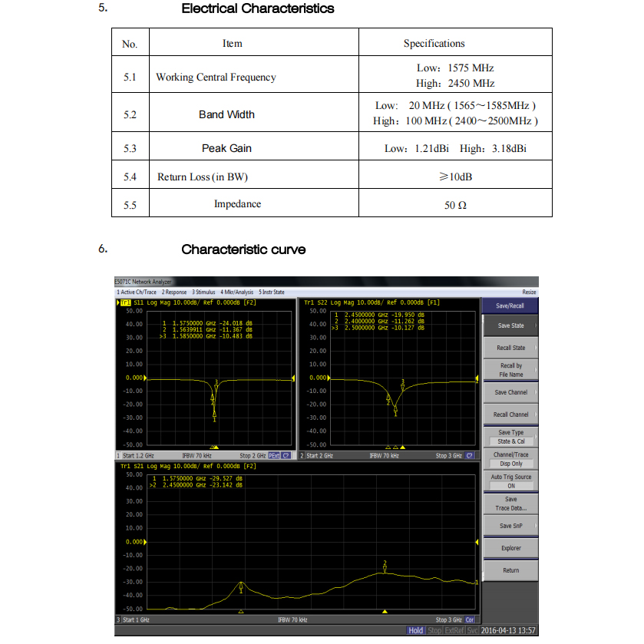The width and height of the screenshot is (644, 644).
Task: Click marker 2 on the S21 trace
Action: pyautogui.click(x=385, y=566)
